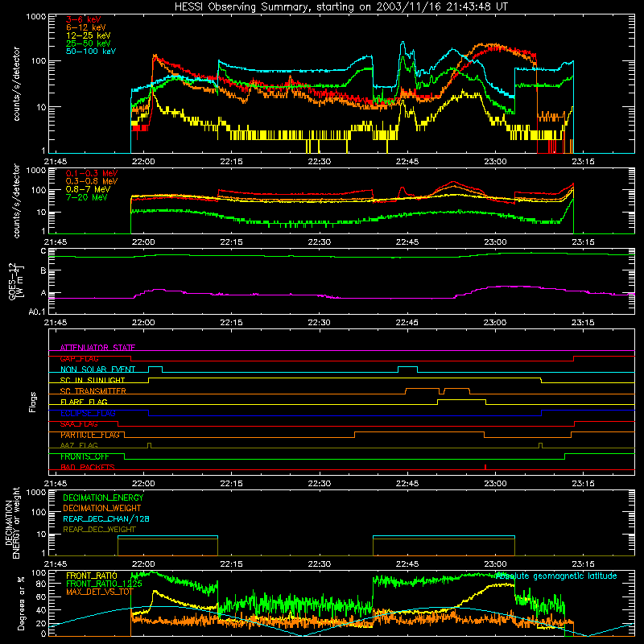This screenshot has height=644, width=644.
Task: Select the REAR_DEC_WEIGHT legend entry
Action: coord(99,530)
